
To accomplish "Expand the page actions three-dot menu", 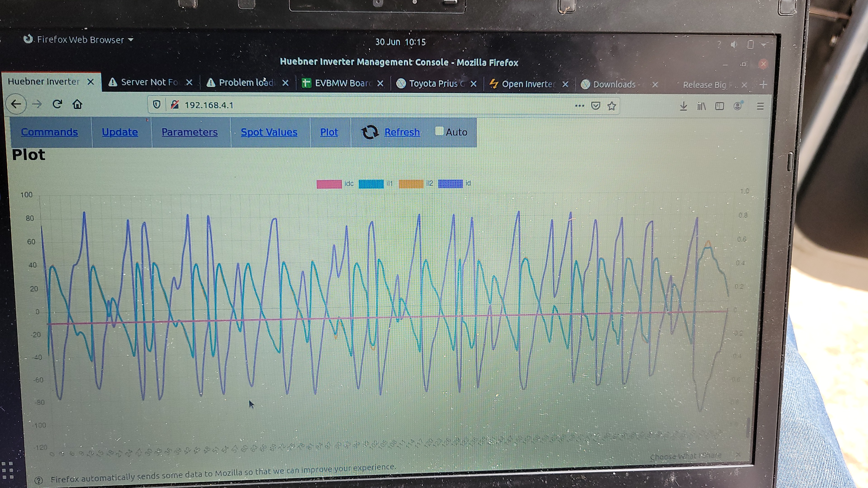I will (x=579, y=106).
